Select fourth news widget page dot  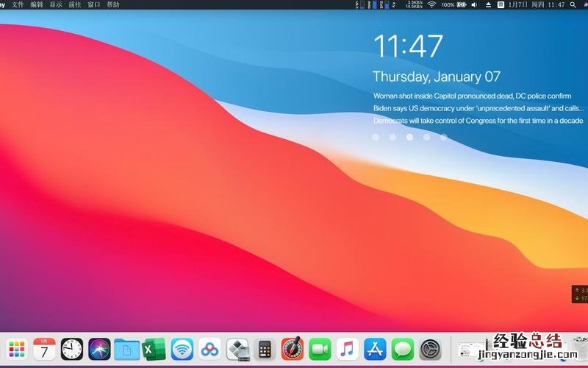point(427,137)
